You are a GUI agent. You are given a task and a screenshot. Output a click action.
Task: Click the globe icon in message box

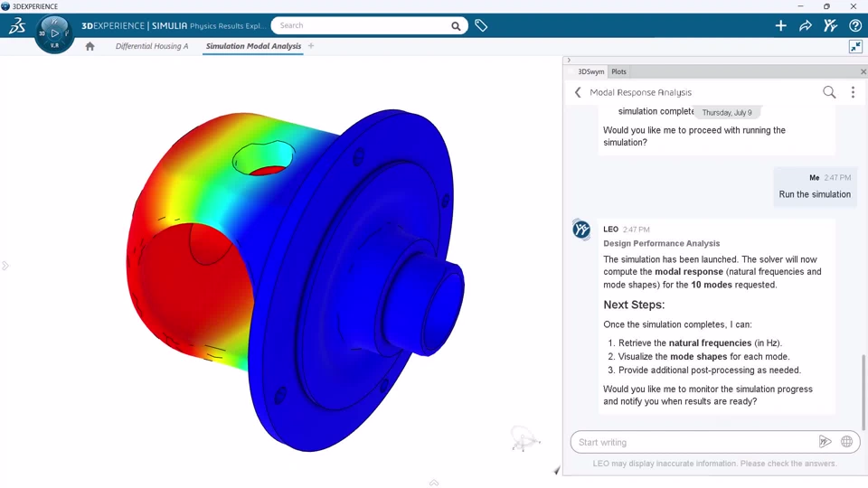(x=847, y=442)
